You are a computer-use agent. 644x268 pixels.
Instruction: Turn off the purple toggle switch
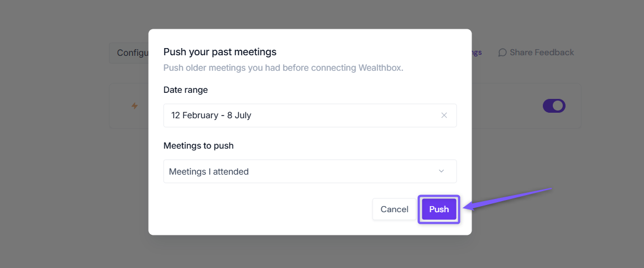tap(554, 106)
